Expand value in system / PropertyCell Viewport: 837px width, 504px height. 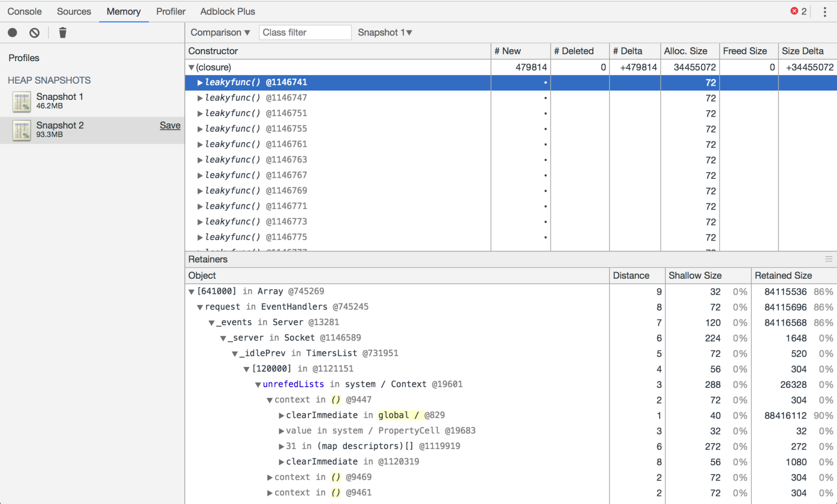tap(281, 431)
